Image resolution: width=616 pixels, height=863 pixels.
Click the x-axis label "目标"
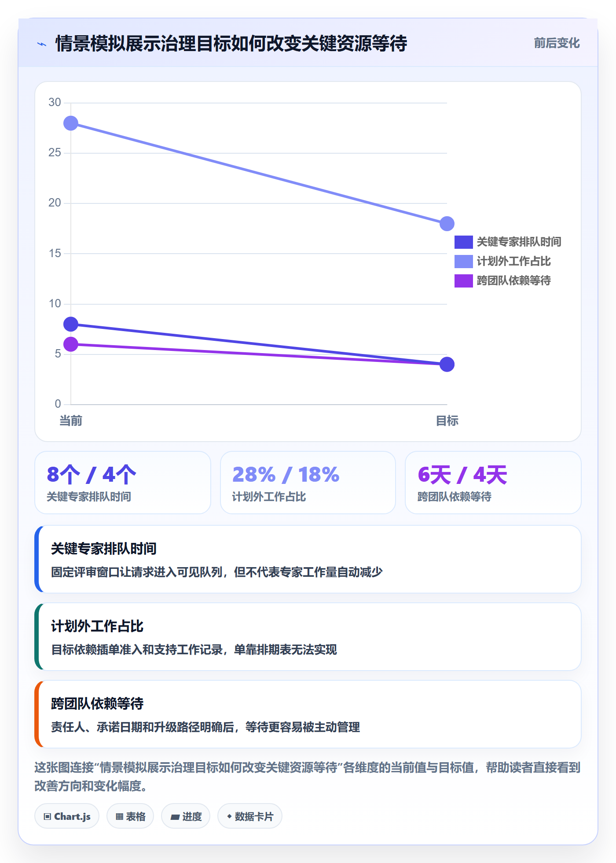pos(447,421)
